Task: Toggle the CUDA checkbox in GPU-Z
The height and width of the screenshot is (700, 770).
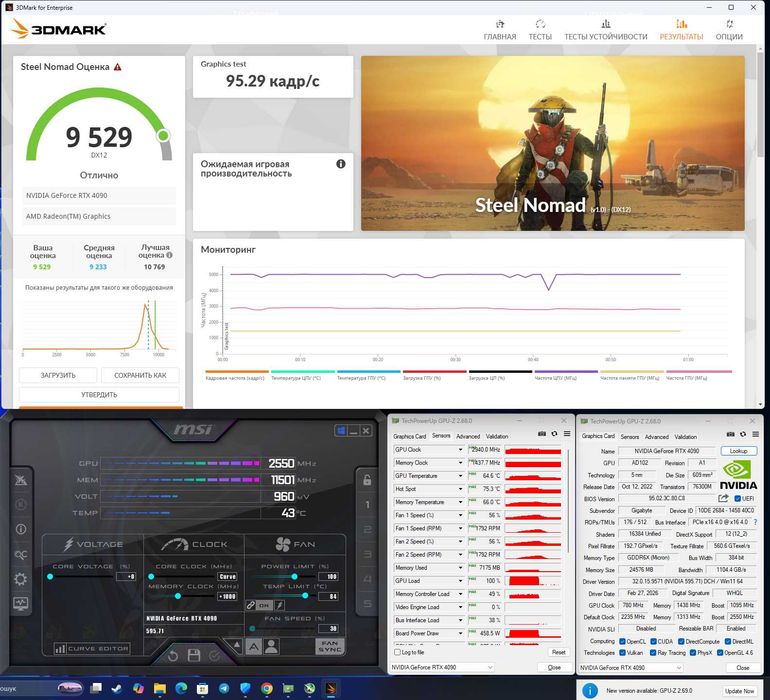Action: 653,642
